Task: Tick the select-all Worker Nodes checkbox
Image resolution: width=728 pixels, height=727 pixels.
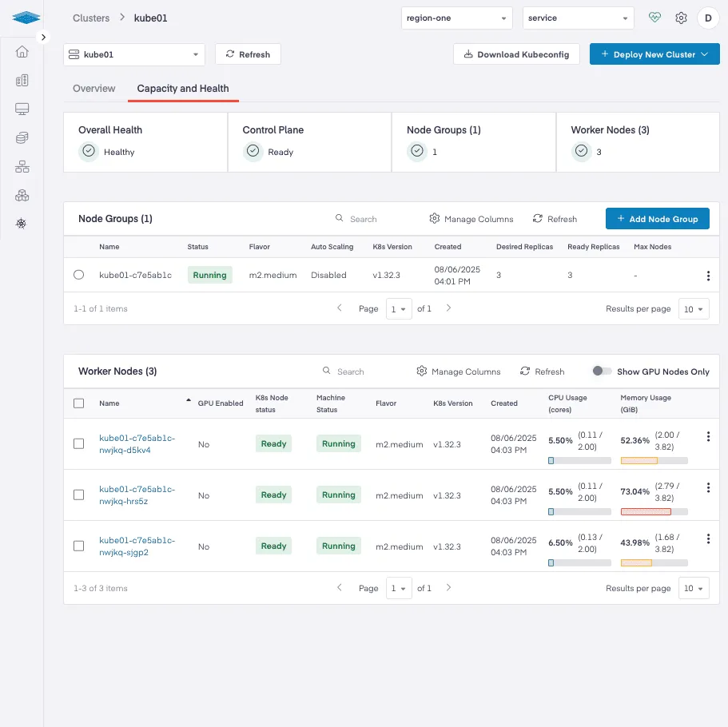Action: coord(79,403)
